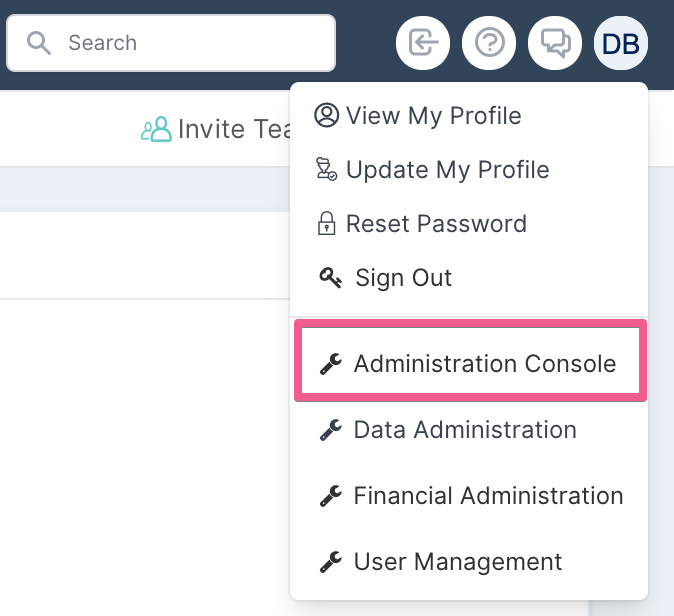
Task: Choose Update My Profile option
Action: [469, 169]
